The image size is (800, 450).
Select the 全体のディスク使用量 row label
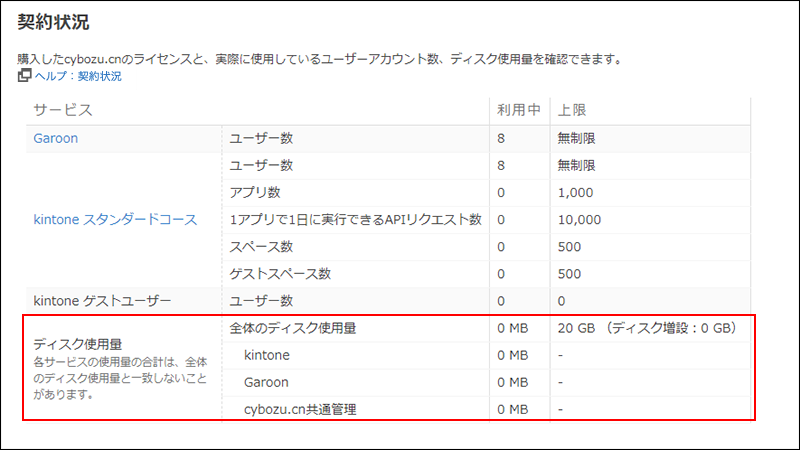294,328
